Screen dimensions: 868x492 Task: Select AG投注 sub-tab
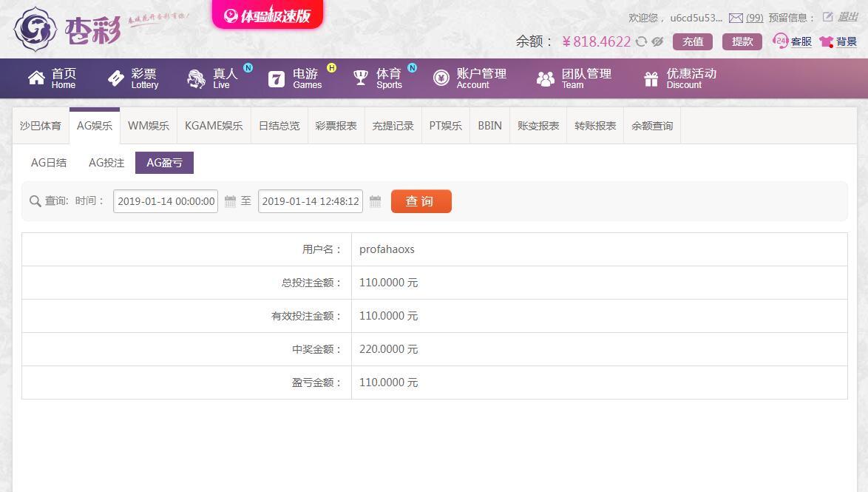pyautogui.click(x=106, y=163)
